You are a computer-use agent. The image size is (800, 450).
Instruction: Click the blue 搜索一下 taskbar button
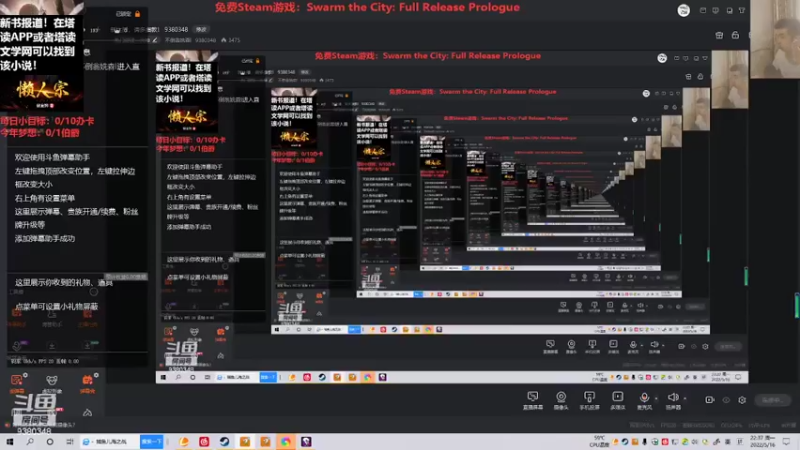click(152, 442)
